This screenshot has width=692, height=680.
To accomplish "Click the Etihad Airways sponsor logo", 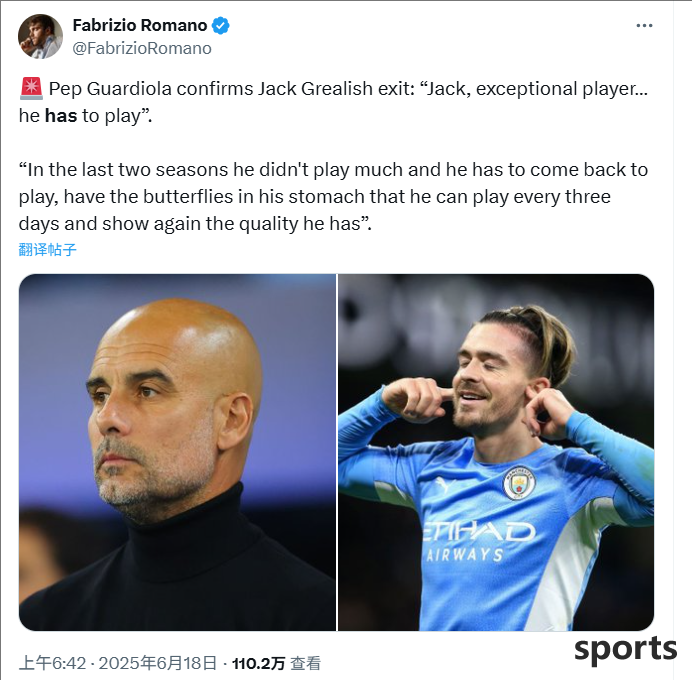I will [479, 541].
